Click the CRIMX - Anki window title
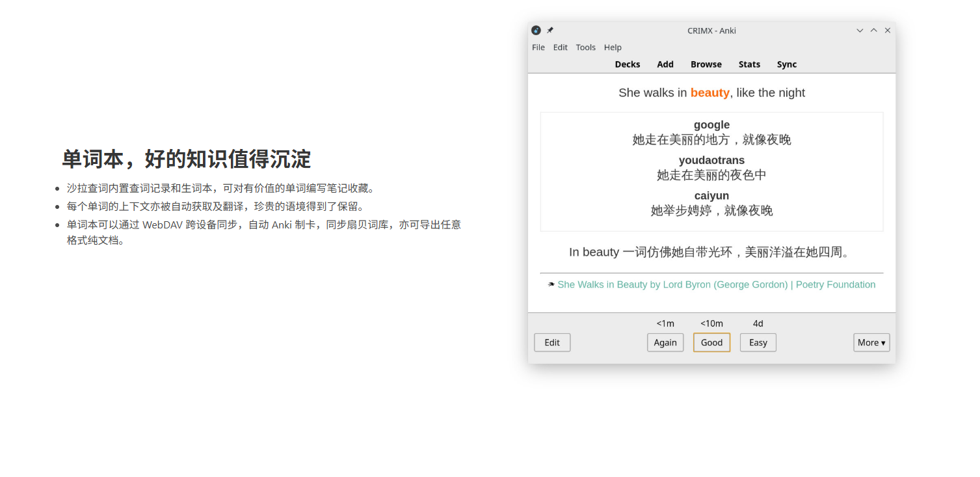The width and height of the screenshot is (980, 477). (711, 31)
